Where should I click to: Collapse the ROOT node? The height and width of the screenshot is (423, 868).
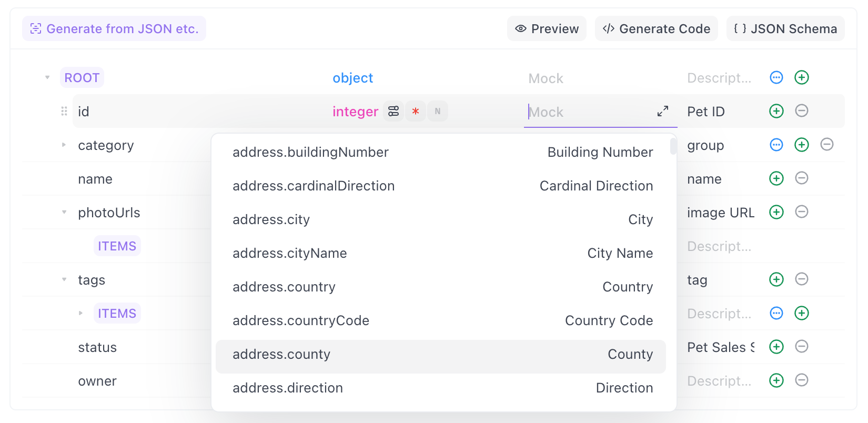(47, 78)
